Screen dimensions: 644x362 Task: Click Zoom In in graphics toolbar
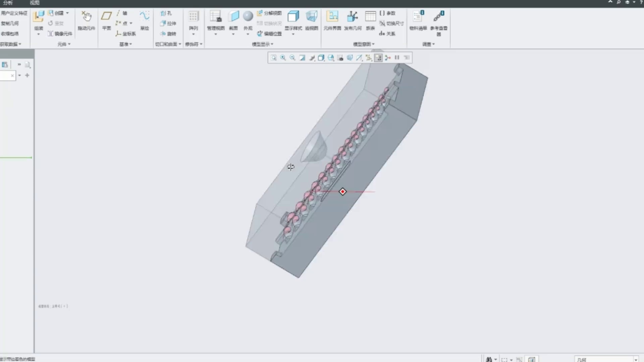pyautogui.click(x=283, y=58)
